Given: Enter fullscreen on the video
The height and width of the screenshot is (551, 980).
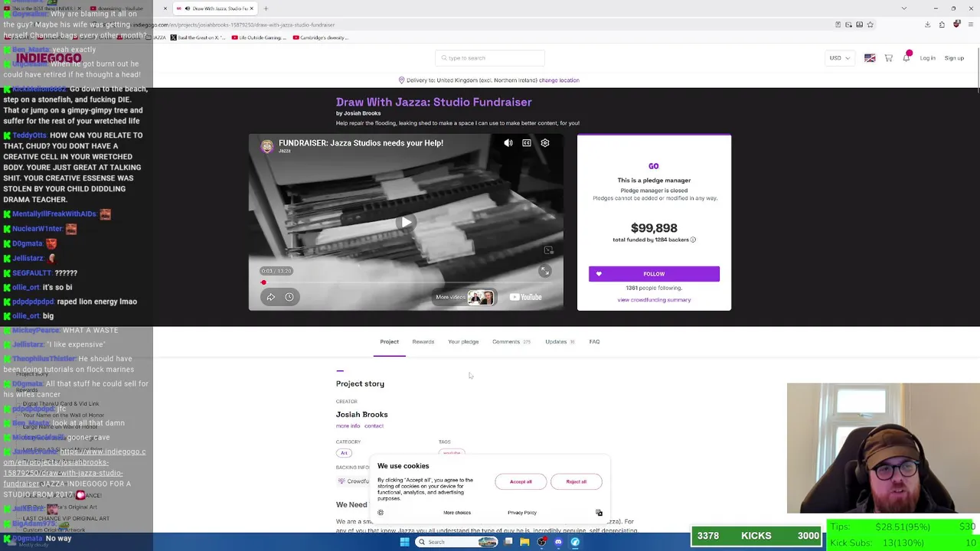Looking at the screenshot, I should click(544, 272).
